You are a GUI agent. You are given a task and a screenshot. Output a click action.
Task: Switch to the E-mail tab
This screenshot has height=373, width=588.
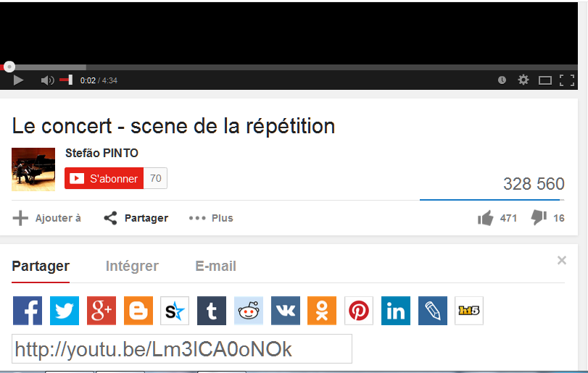[215, 267]
